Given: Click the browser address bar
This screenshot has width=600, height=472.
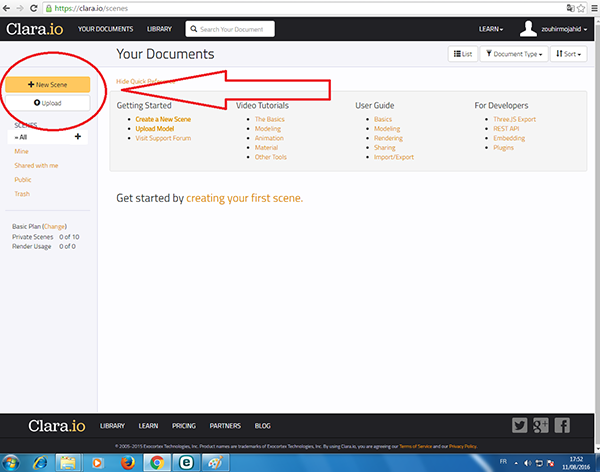Looking at the screenshot, I should 306,8.
